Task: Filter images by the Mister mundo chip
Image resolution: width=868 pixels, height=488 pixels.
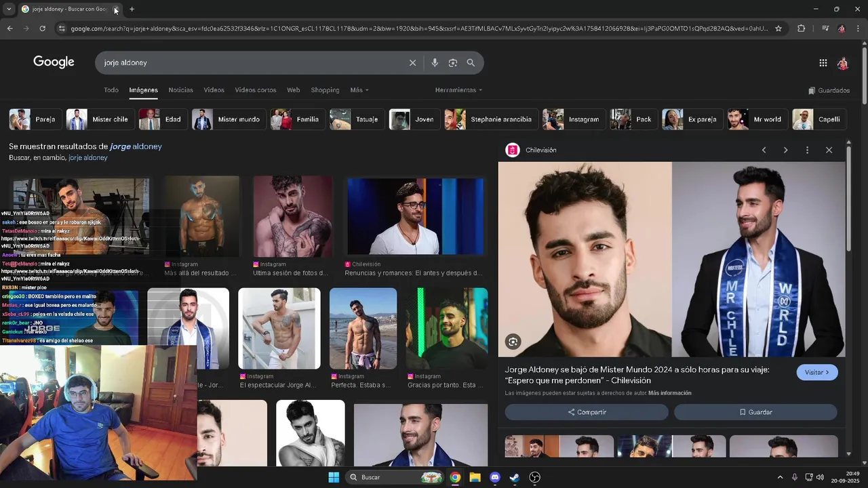Action: coord(228,119)
